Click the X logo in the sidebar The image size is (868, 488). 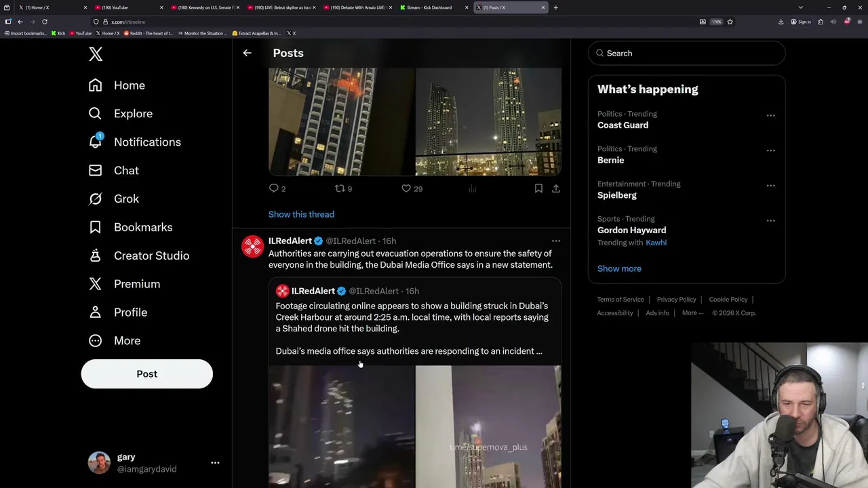click(x=96, y=54)
